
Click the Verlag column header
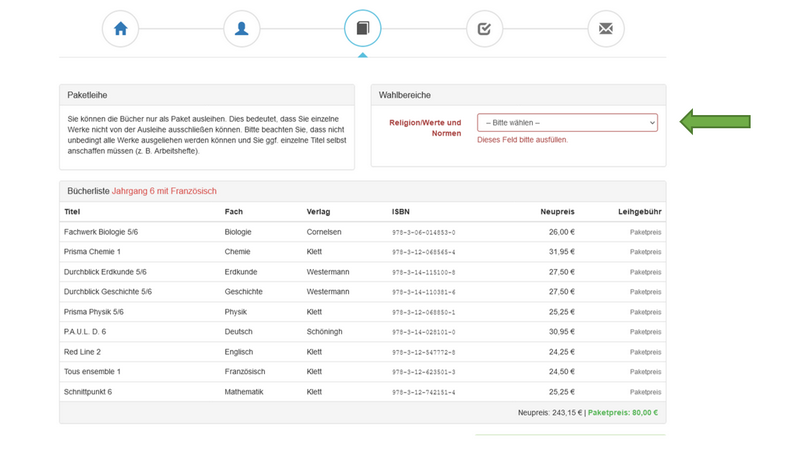[x=318, y=212]
